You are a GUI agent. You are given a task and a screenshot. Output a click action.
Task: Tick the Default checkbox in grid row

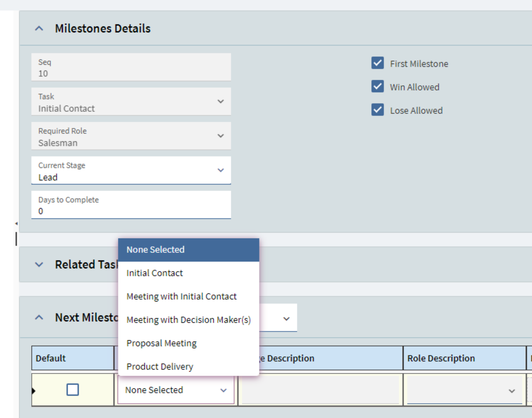[73, 390]
